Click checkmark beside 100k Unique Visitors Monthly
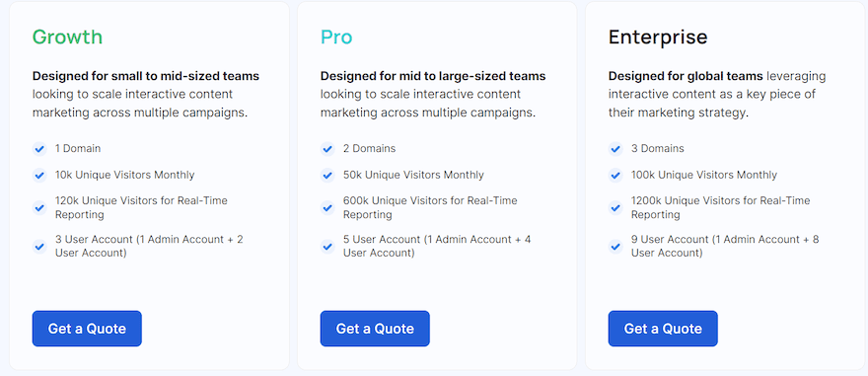The width and height of the screenshot is (868, 376). pos(615,176)
